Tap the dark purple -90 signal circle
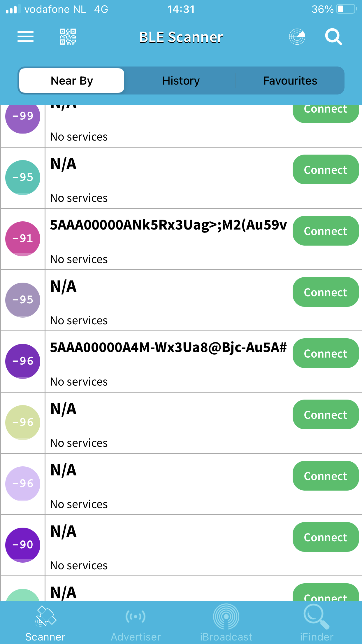 tap(23, 545)
